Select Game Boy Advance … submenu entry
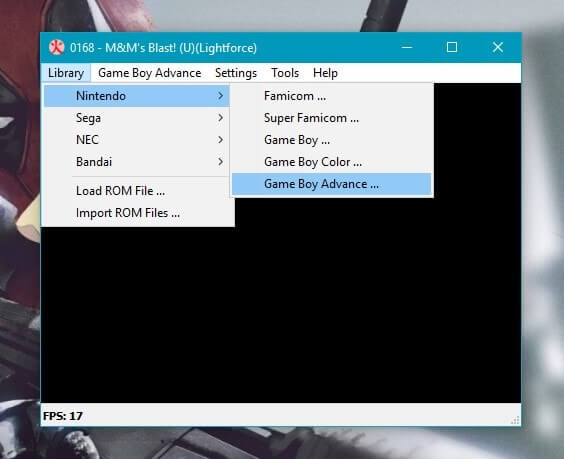The image size is (564, 459). [x=332, y=184]
